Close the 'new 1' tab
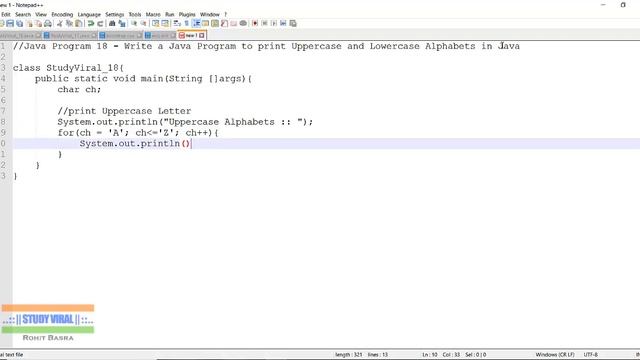Image resolution: width=640 pixels, height=360 pixels. (202, 36)
